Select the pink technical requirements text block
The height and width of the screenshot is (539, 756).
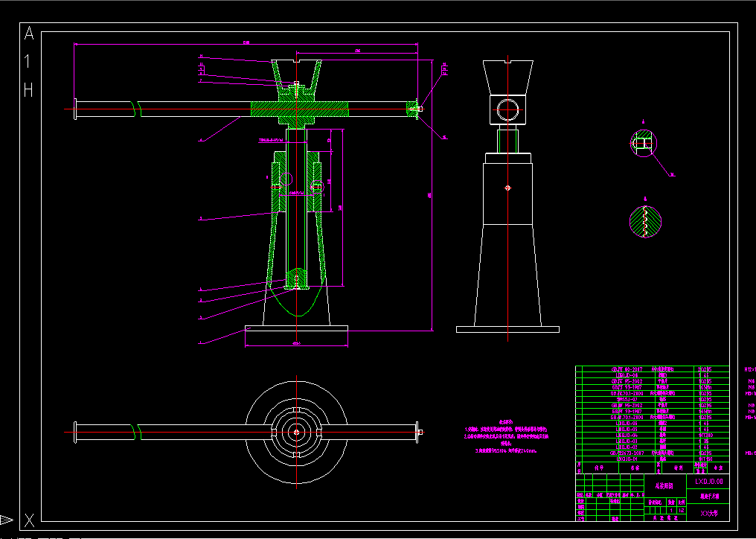(x=506, y=436)
